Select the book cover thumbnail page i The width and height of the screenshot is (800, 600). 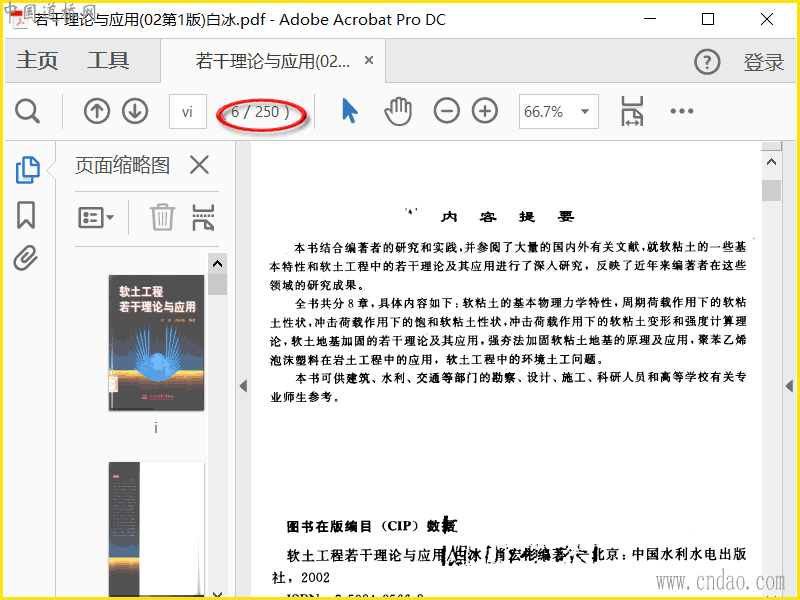(156, 342)
